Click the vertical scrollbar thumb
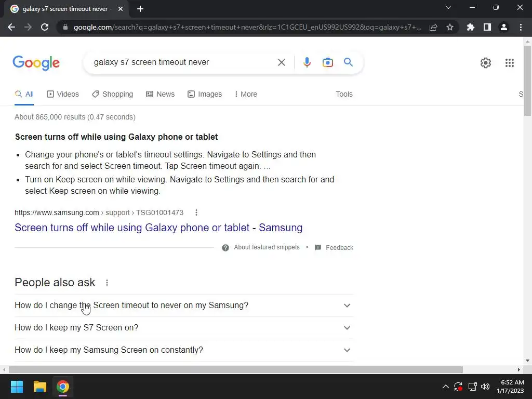 [527, 81]
